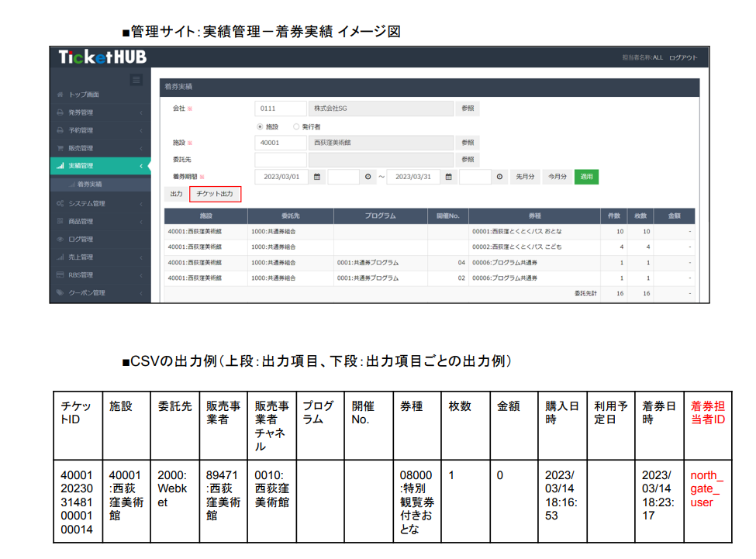This screenshot has width=756, height=559.
Task: Click the 施設 code input field 40001
Action: (x=279, y=143)
